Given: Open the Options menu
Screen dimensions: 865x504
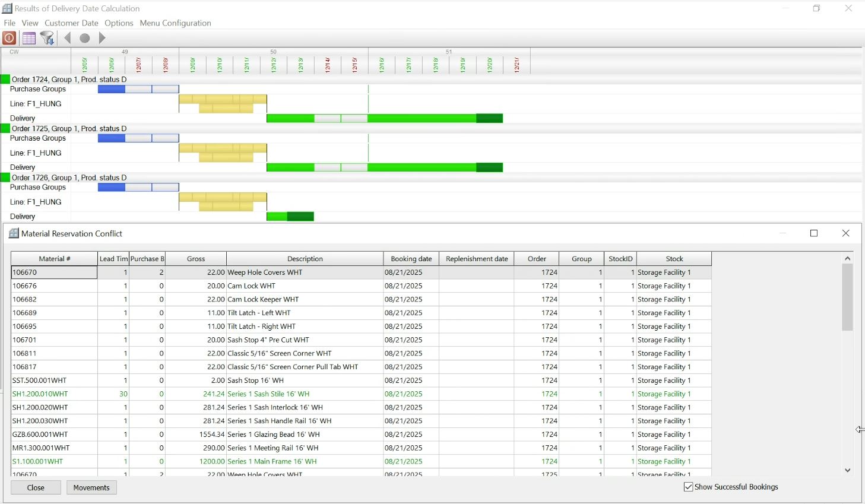Looking at the screenshot, I should coord(119,23).
